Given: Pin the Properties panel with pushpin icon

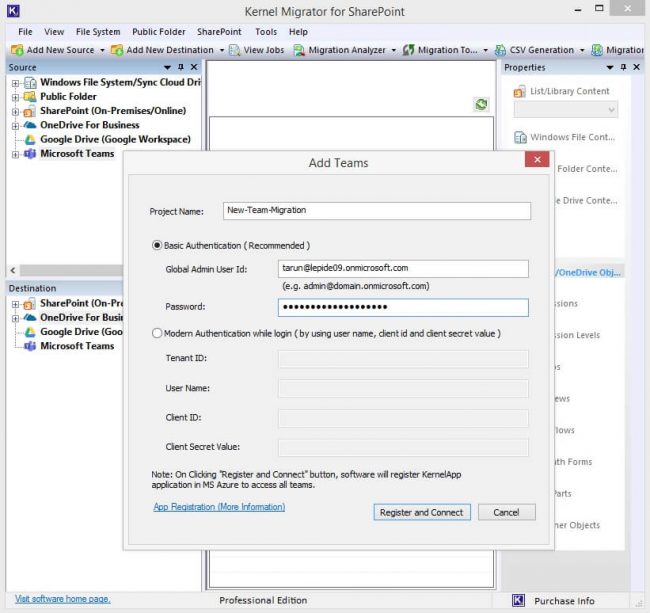Looking at the screenshot, I should click(x=623, y=67).
